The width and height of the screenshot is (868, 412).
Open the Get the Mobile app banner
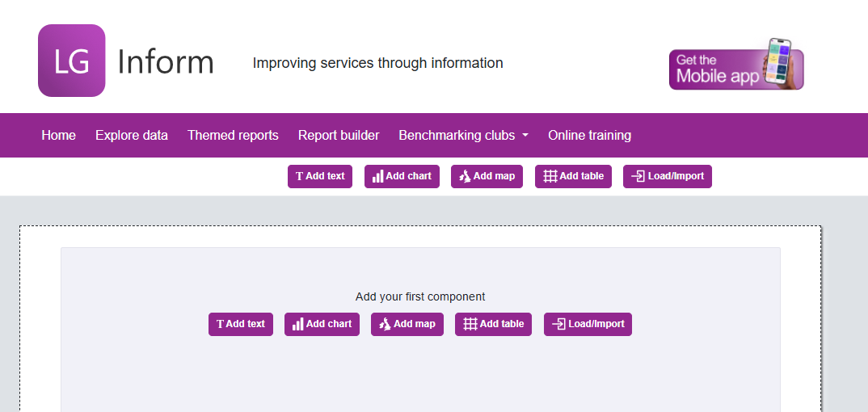[736, 64]
